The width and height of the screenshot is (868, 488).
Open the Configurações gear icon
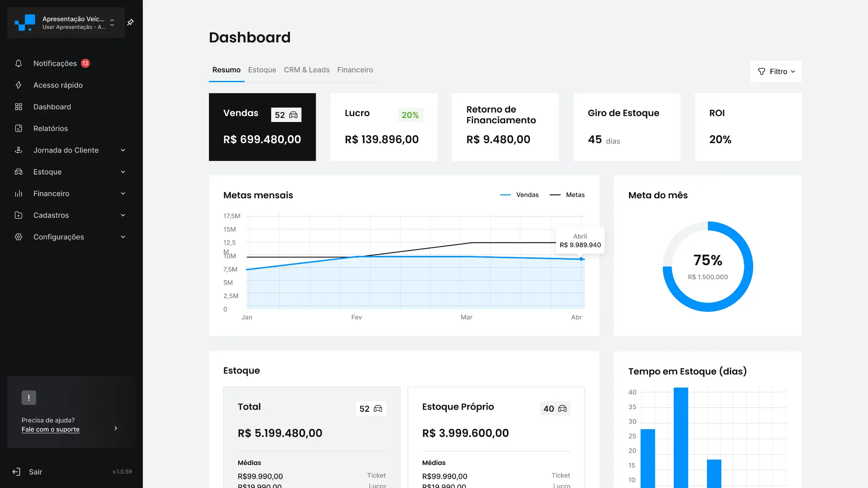click(19, 237)
